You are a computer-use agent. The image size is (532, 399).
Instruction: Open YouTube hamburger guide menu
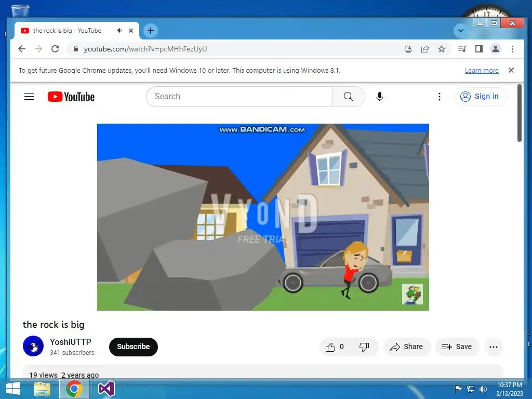[29, 96]
